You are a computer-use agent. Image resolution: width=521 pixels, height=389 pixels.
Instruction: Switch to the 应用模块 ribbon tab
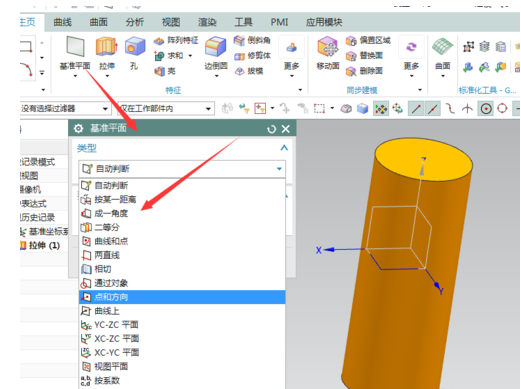click(x=324, y=22)
